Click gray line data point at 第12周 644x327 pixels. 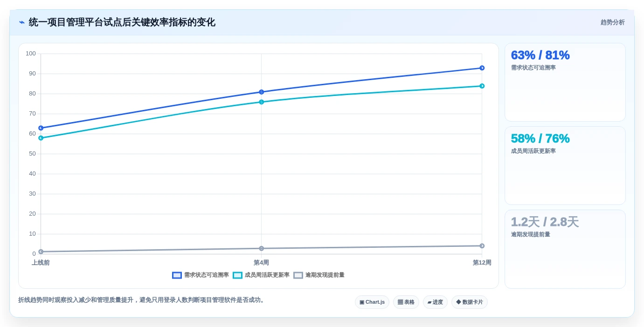point(482,246)
